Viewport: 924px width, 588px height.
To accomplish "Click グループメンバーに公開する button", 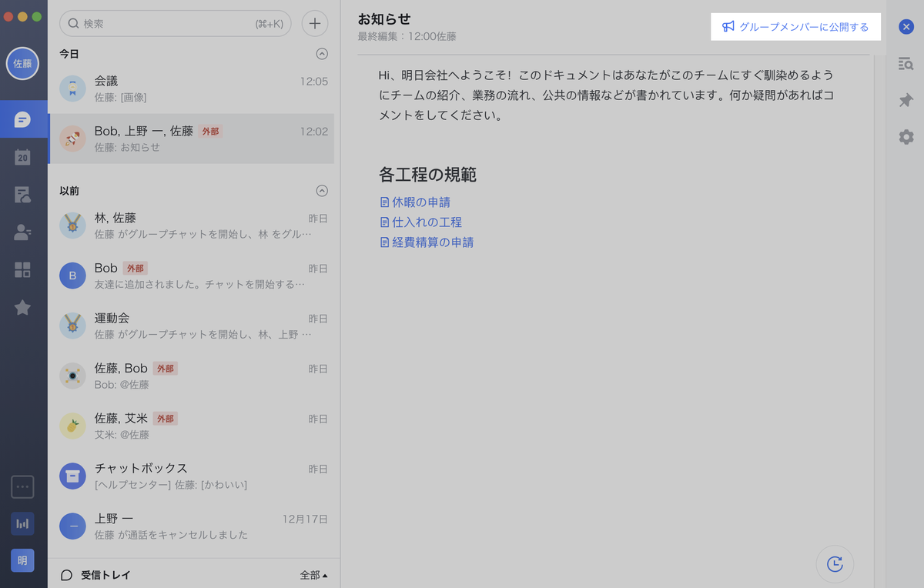I will point(795,27).
